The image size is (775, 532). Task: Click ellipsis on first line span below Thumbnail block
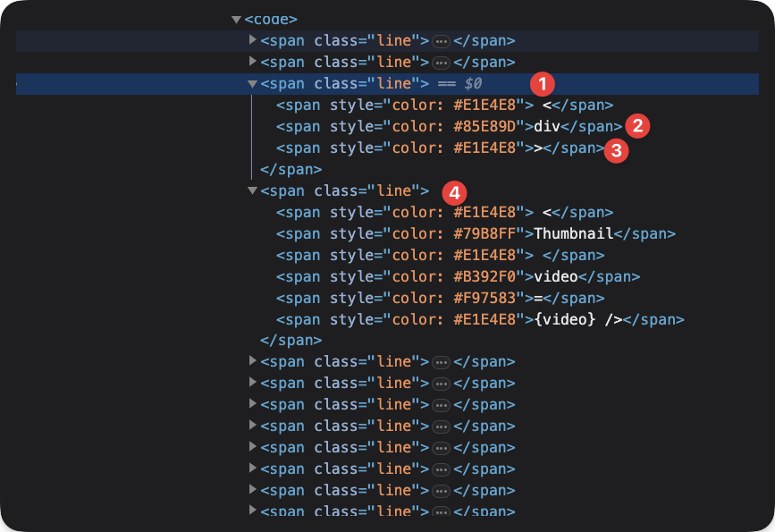tap(440, 361)
